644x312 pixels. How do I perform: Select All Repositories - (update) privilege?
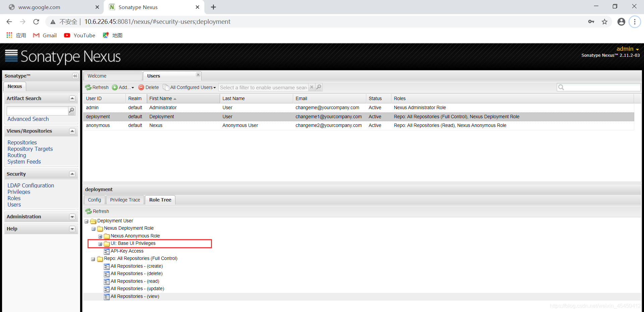(137, 289)
